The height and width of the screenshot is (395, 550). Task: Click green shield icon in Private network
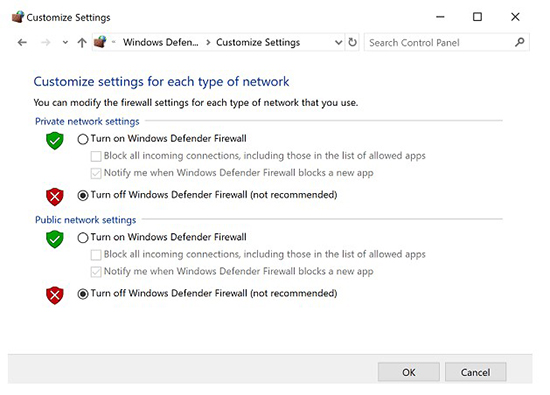[55, 141]
